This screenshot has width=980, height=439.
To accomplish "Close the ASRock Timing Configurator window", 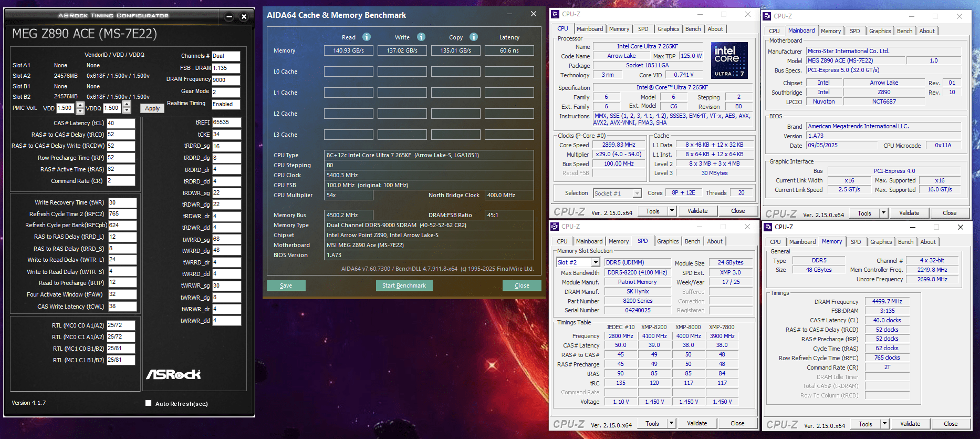I will click(244, 17).
